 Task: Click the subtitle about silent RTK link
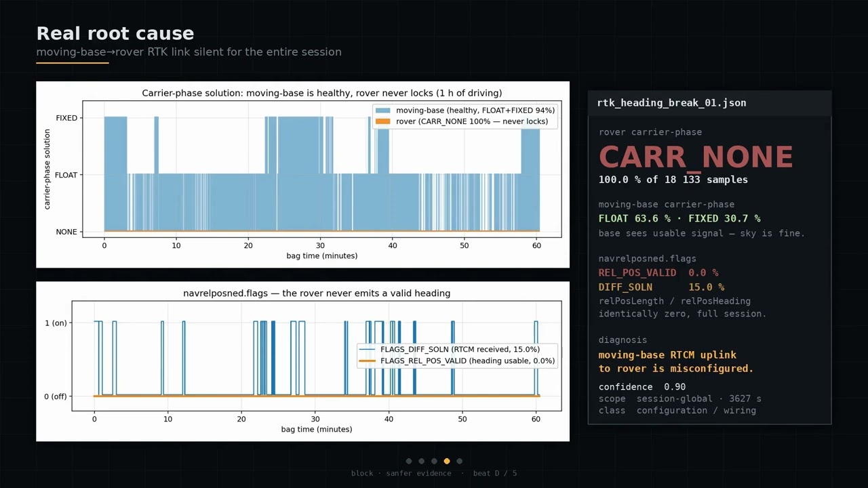189,52
